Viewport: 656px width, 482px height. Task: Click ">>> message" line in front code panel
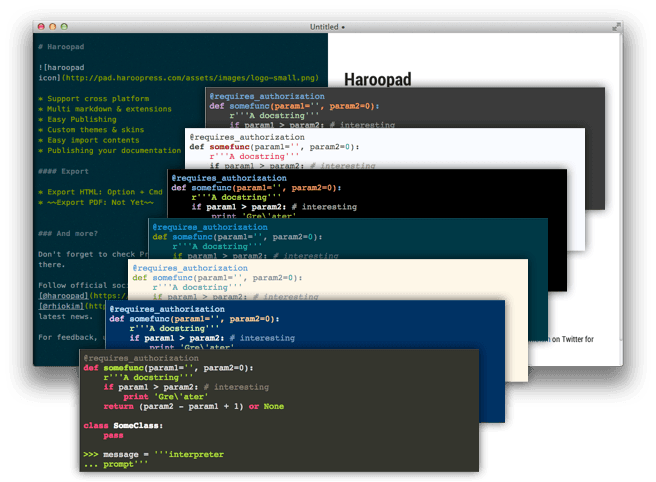pyautogui.click(x=152, y=454)
